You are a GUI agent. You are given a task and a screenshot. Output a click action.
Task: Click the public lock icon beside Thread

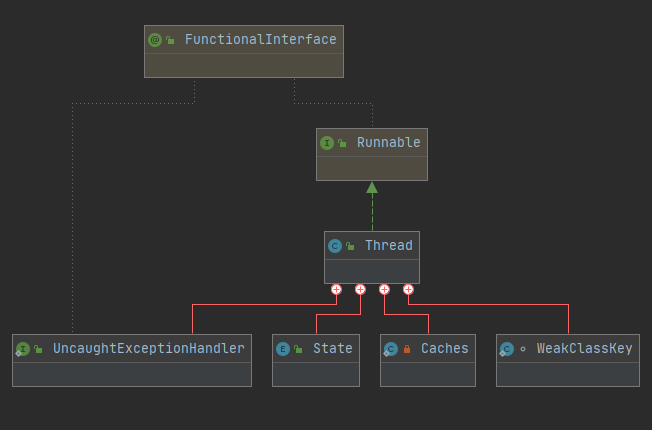[x=350, y=246]
